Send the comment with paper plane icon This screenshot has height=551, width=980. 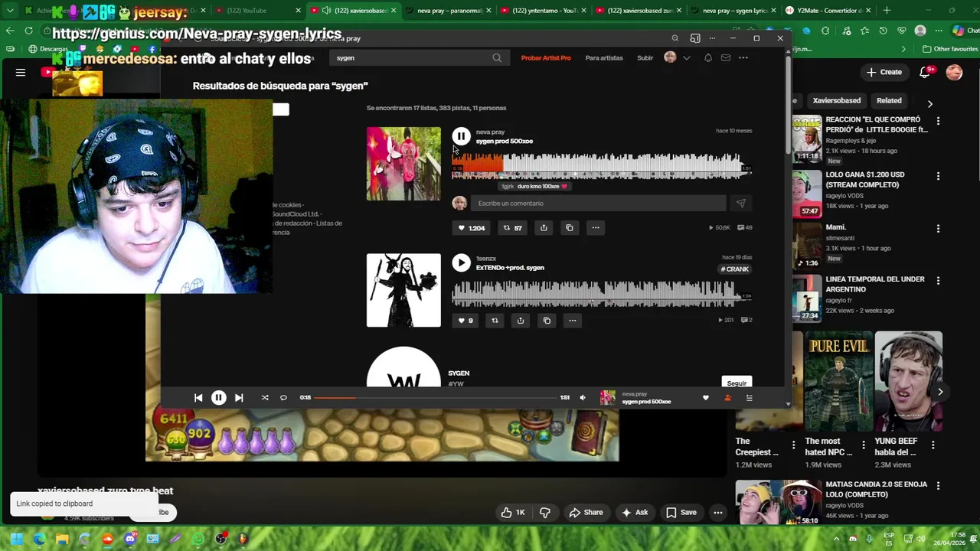coord(740,203)
